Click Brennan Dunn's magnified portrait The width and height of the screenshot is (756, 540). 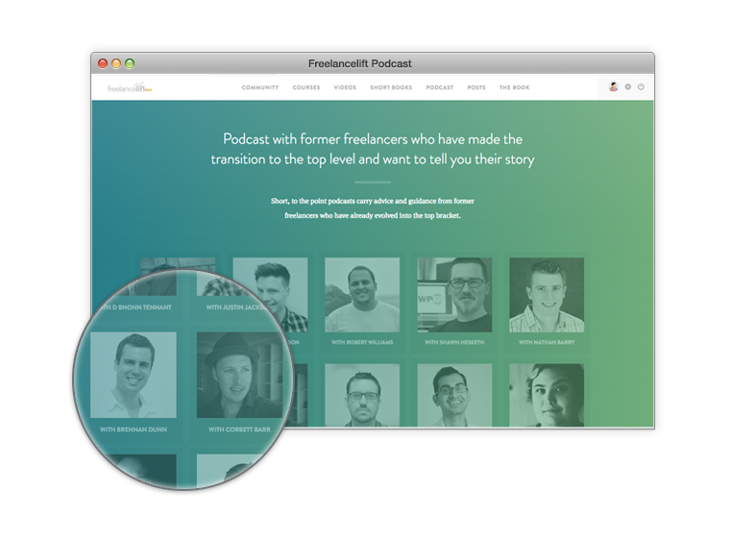point(134,375)
